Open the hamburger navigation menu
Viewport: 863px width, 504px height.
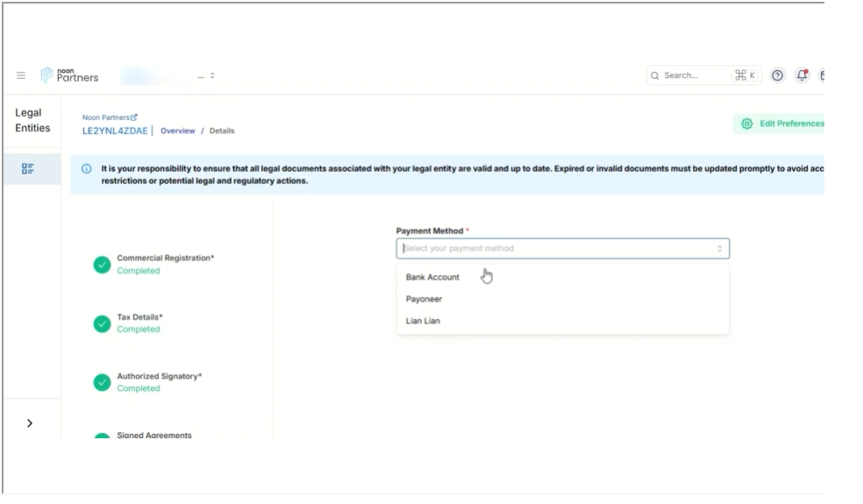pyautogui.click(x=21, y=76)
